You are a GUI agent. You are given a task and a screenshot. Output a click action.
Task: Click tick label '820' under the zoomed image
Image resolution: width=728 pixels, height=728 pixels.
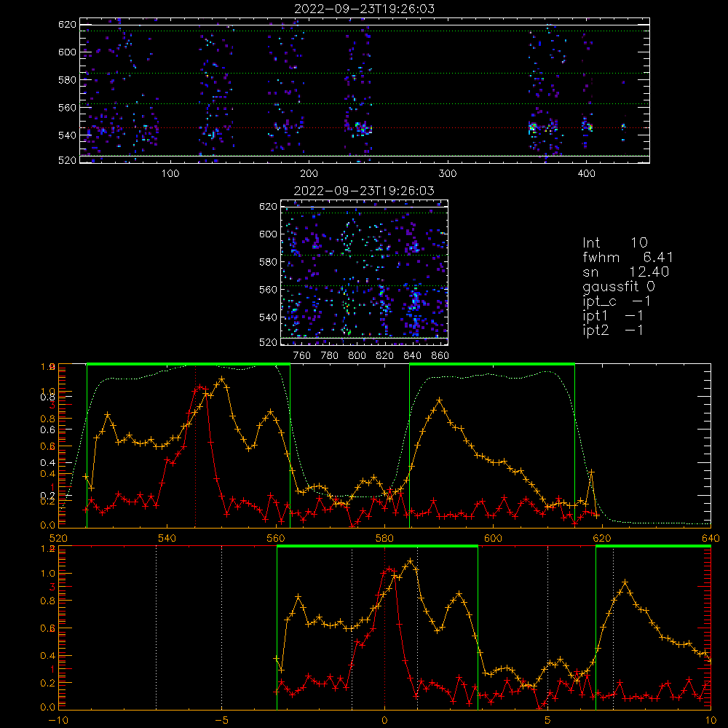coord(385,356)
